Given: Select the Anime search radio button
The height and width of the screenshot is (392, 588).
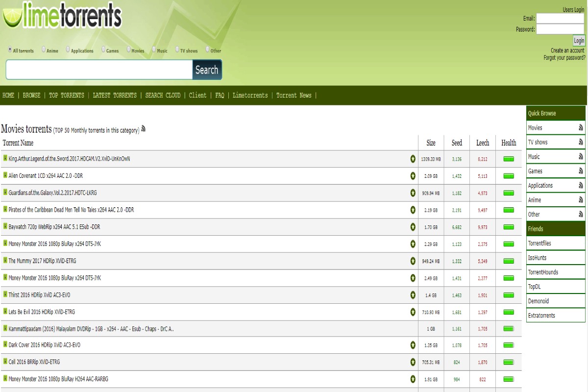Looking at the screenshot, I should [x=44, y=49].
